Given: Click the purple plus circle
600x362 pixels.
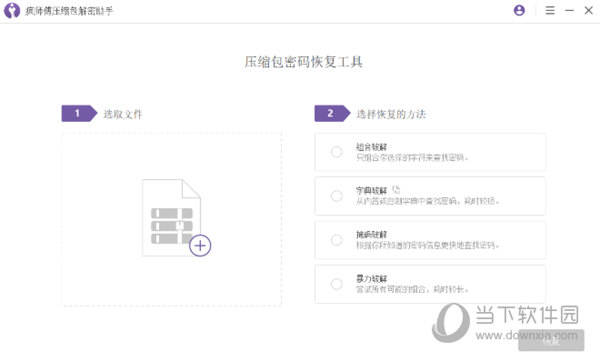Looking at the screenshot, I should (x=200, y=245).
